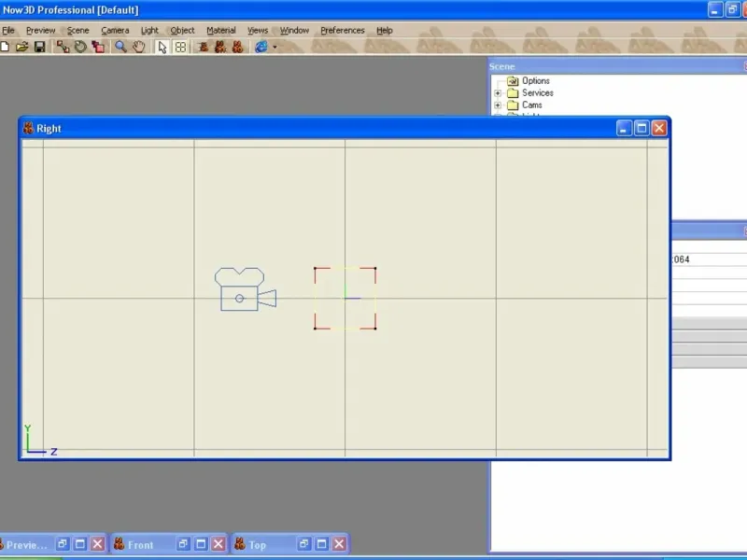Image resolution: width=747 pixels, height=560 pixels.
Task: Select the Options item in Scene tree
Action: click(535, 81)
